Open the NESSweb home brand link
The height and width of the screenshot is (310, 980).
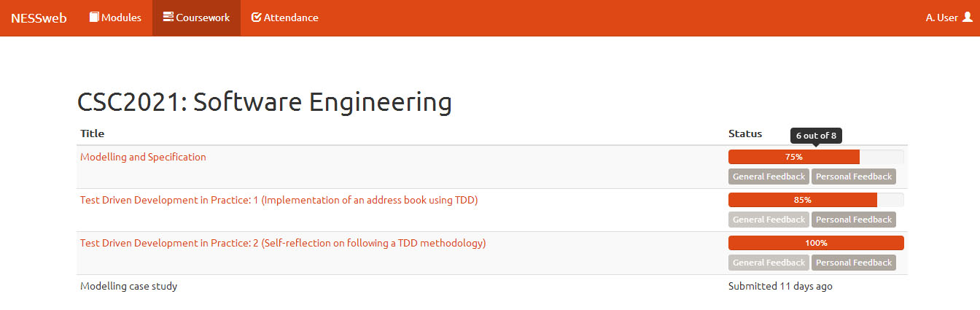39,18
